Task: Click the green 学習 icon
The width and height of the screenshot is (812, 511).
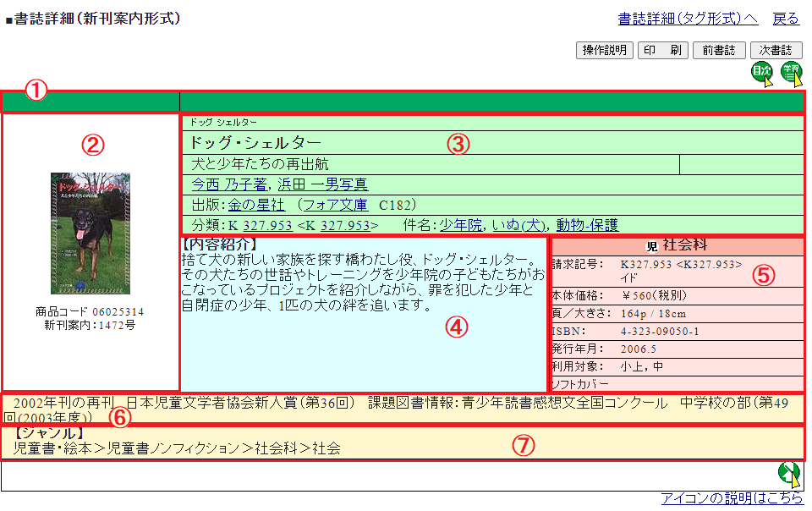Action: [x=792, y=73]
